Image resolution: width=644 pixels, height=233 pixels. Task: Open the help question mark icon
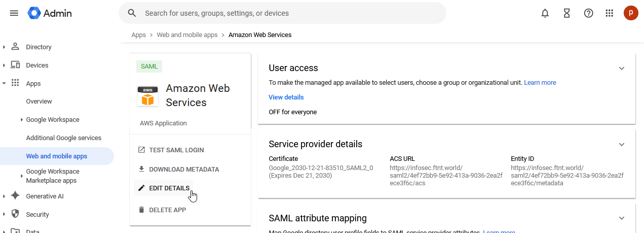[x=588, y=13]
